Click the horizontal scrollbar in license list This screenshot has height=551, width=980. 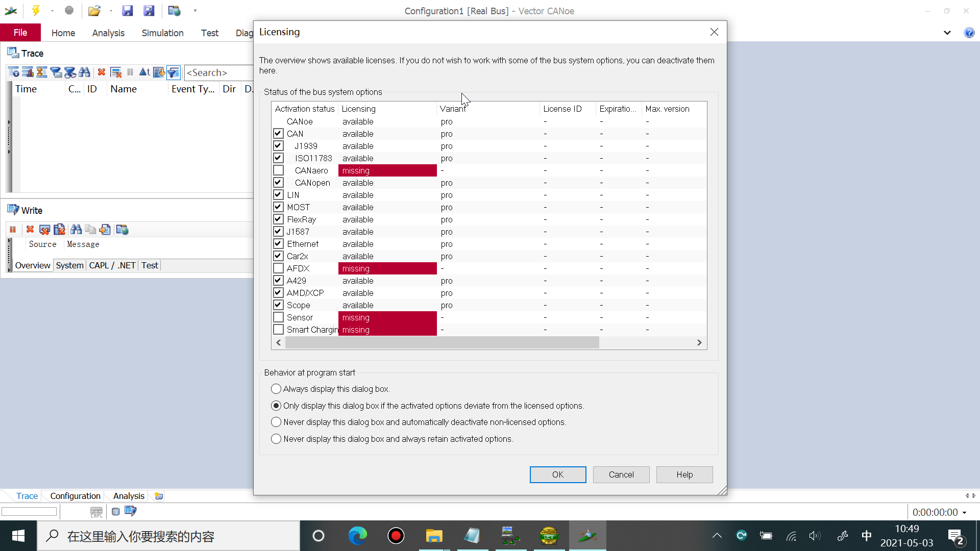point(442,343)
